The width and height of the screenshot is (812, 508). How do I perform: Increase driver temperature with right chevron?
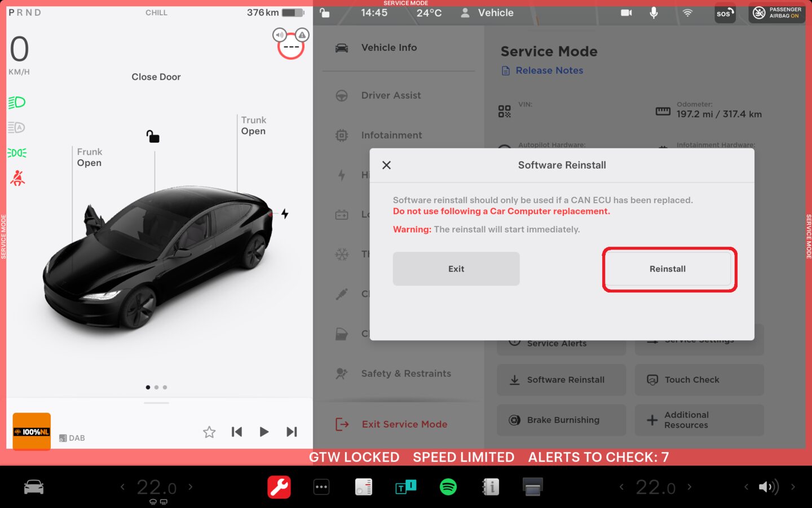click(191, 487)
